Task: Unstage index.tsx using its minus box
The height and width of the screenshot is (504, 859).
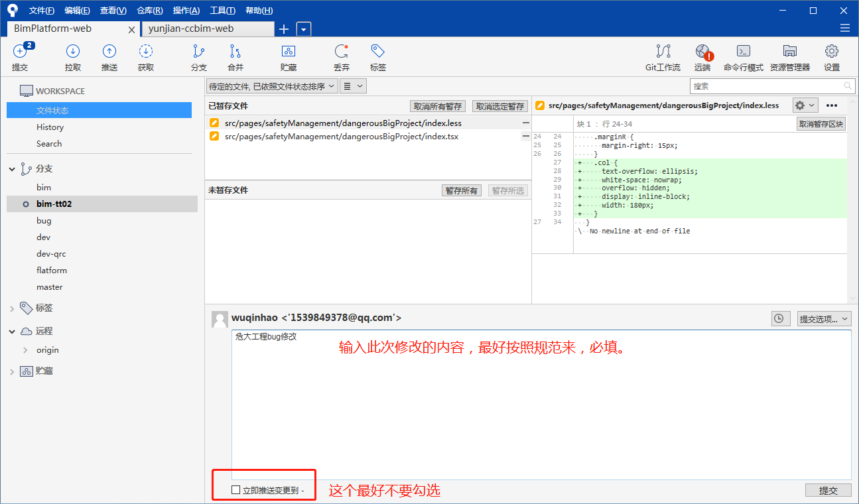Action: tap(526, 137)
